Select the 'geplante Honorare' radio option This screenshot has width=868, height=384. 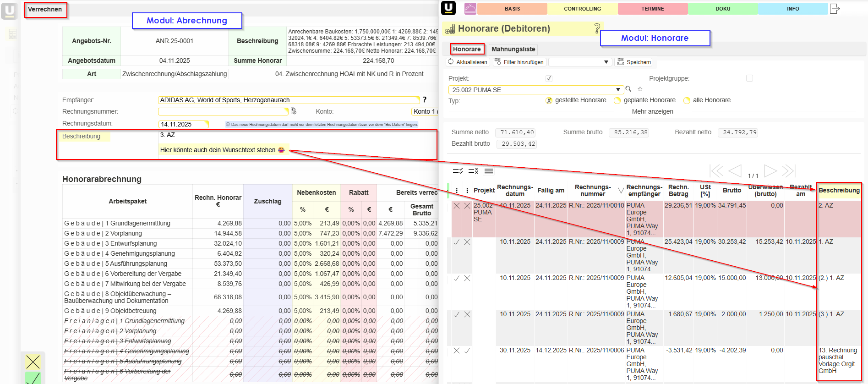(617, 100)
